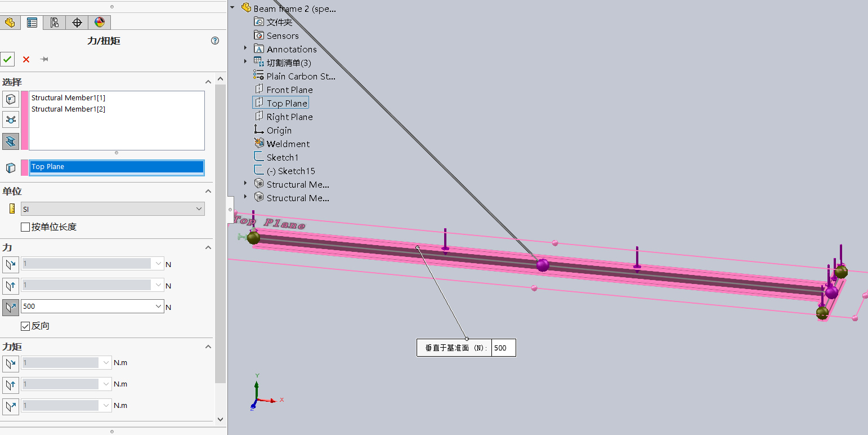Click the Top Plane direction reference field
The height and width of the screenshot is (435, 868).
[117, 167]
